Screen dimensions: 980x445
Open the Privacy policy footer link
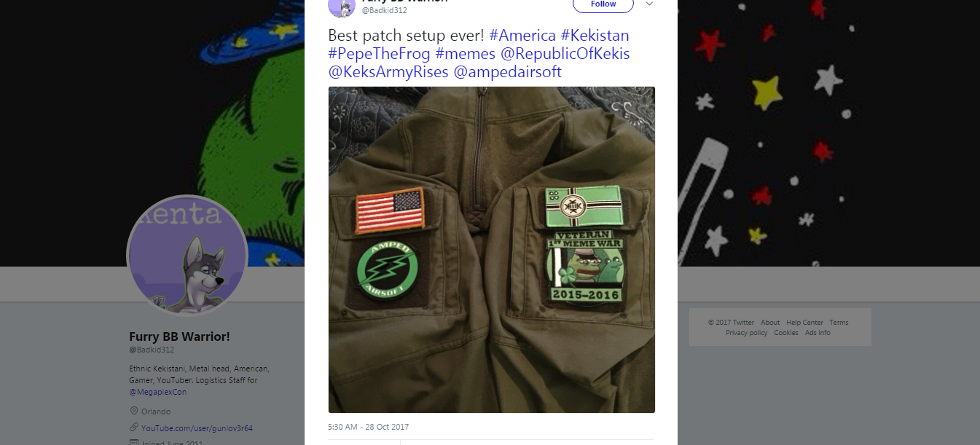pyautogui.click(x=746, y=333)
